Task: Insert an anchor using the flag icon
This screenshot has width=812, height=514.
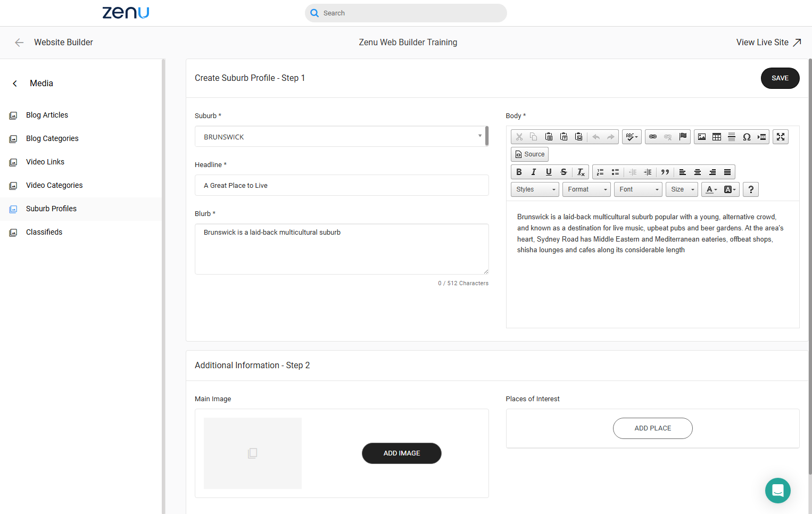Action: (683, 137)
